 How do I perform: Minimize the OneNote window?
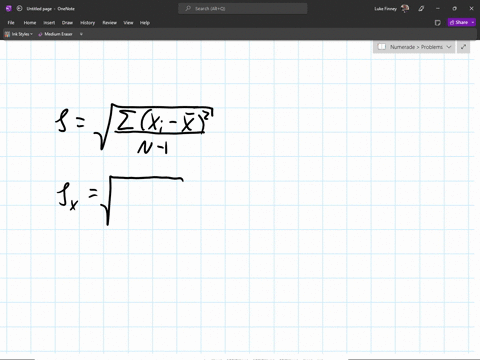click(x=438, y=9)
